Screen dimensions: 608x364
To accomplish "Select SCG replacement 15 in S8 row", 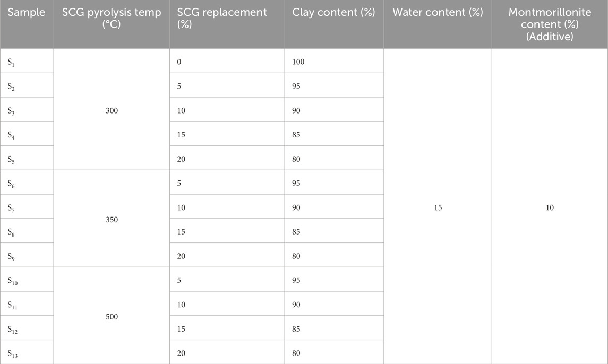I will click(182, 232).
